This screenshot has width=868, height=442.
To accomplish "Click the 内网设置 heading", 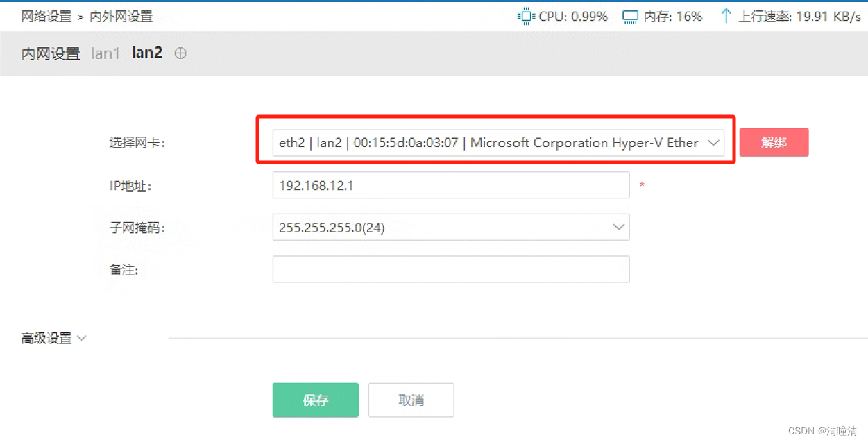I will pos(51,53).
